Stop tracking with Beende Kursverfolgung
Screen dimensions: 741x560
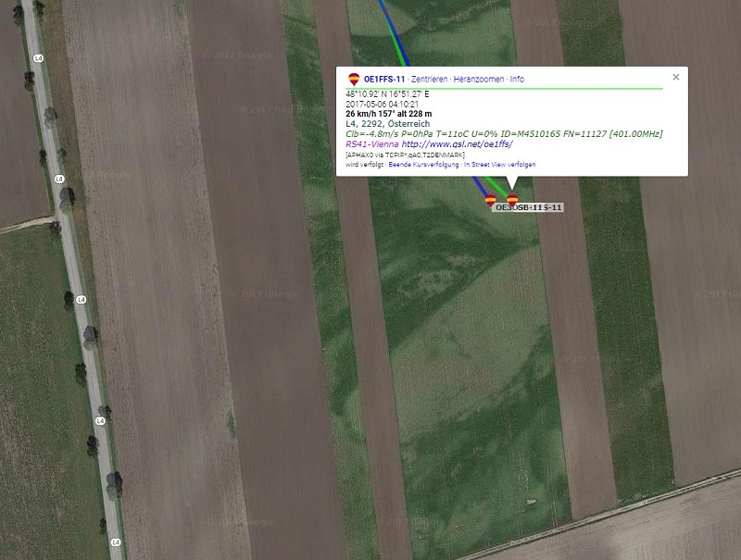(x=423, y=165)
